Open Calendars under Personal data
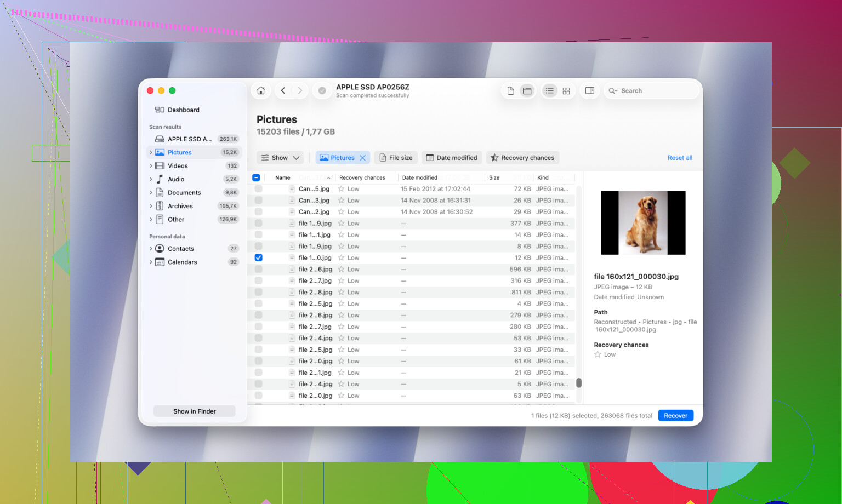This screenshot has height=504, width=842. [195, 262]
